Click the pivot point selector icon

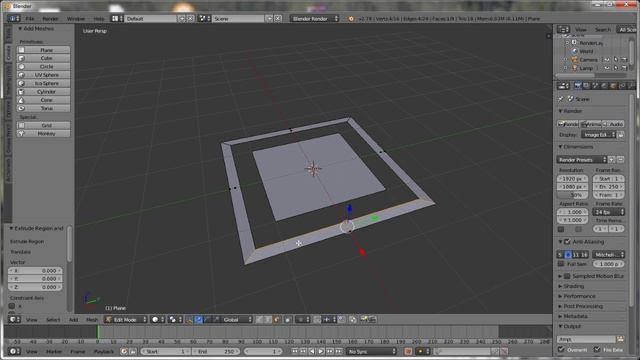[x=173, y=320]
